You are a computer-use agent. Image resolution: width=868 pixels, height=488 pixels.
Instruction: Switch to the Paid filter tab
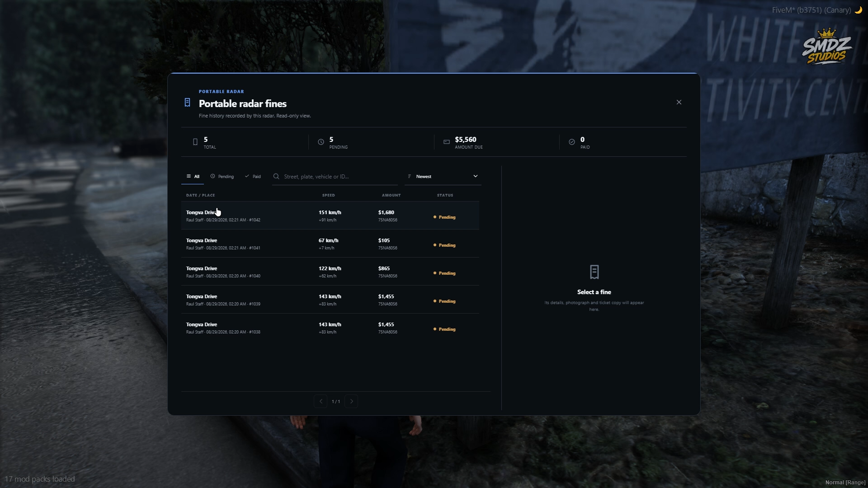click(x=253, y=176)
